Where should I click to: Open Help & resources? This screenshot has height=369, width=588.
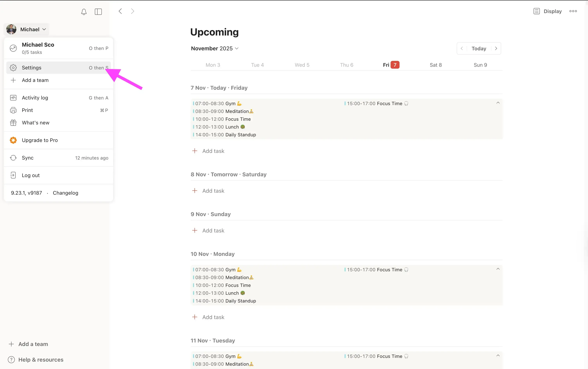pyautogui.click(x=41, y=359)
